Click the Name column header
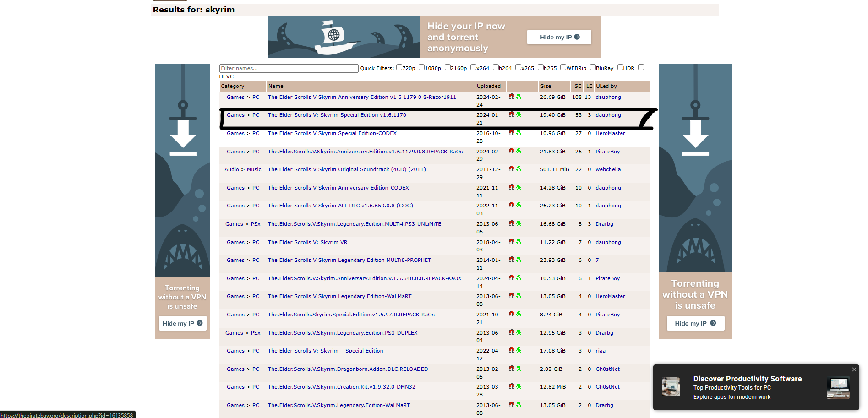868x418 pixels. 371,86
